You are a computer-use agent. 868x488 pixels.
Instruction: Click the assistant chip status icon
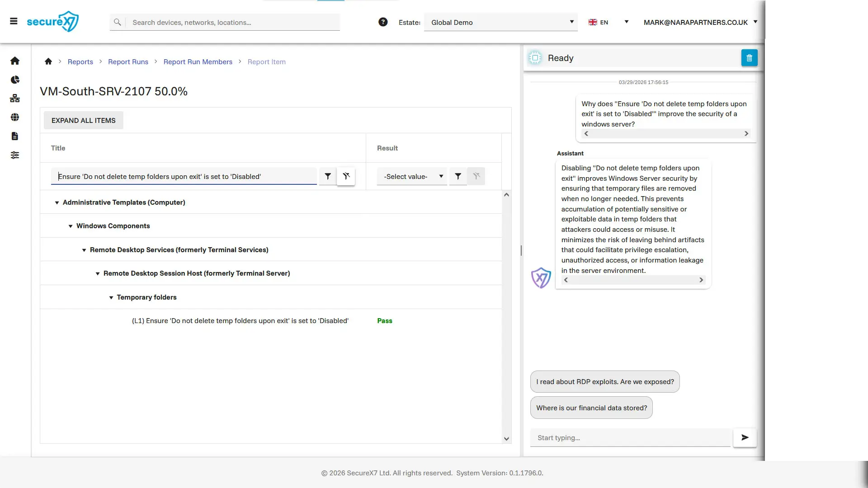pos(535,58)
